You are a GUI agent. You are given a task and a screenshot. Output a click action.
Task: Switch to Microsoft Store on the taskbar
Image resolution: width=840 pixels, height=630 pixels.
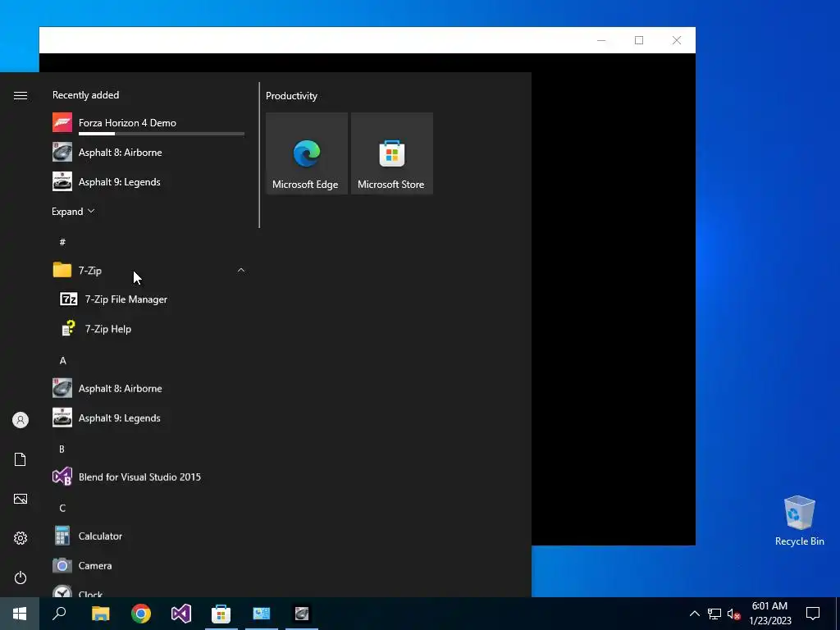221,614
